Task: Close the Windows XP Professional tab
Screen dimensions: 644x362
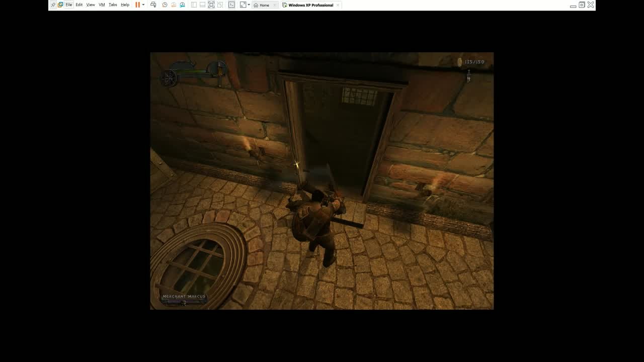Action: click(338, 5)
